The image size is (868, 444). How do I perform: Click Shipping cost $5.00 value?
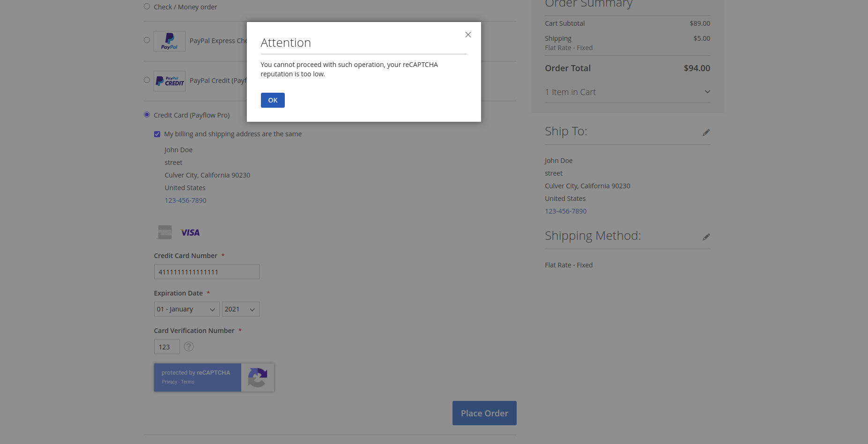pyautogui.click(x=702, y=38)
